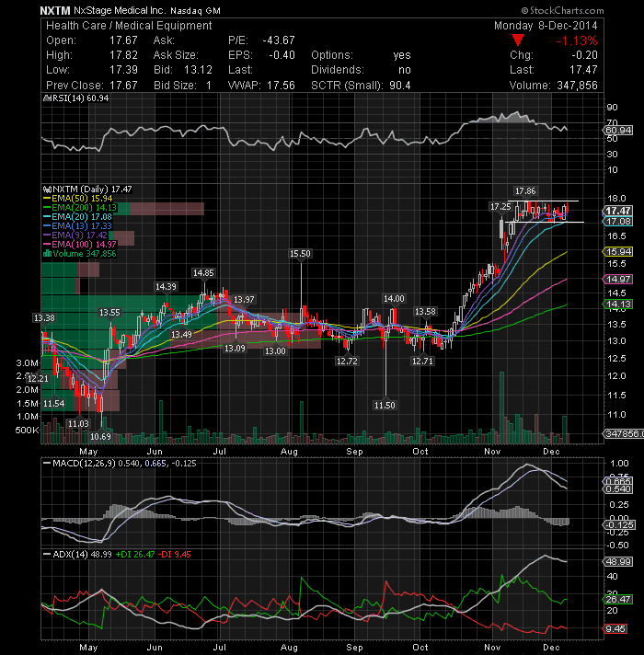Click the Health Care / Medical Equipment sector label
The image size is (644, 655).
coord(129,26)
